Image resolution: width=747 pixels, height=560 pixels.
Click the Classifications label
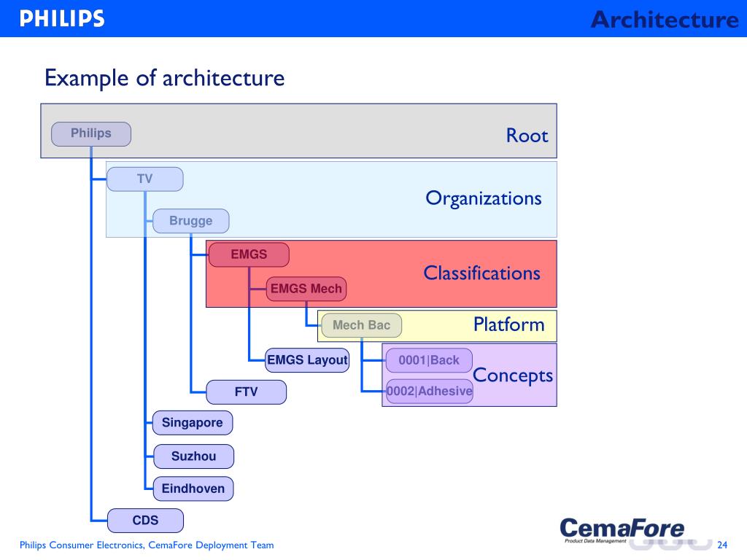pyautogui.click(x=482, y=273)
